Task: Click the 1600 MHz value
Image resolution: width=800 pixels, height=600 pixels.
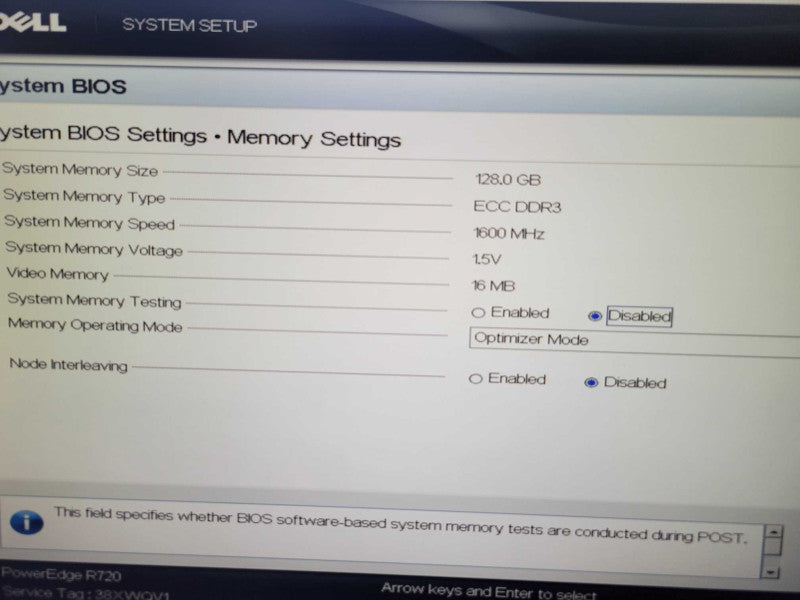Action: (x=509, y=233)
